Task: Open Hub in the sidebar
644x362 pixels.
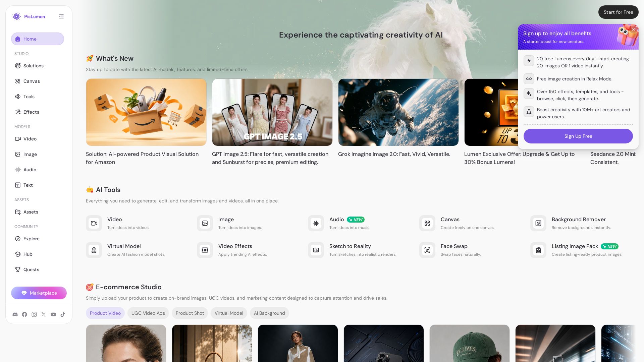Action: (38, 254)
